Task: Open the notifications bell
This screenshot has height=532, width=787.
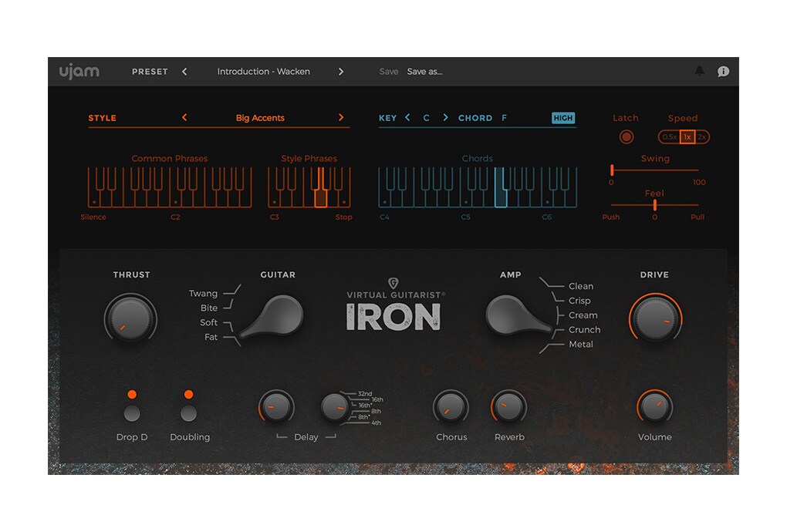Action: coord(699,71)
